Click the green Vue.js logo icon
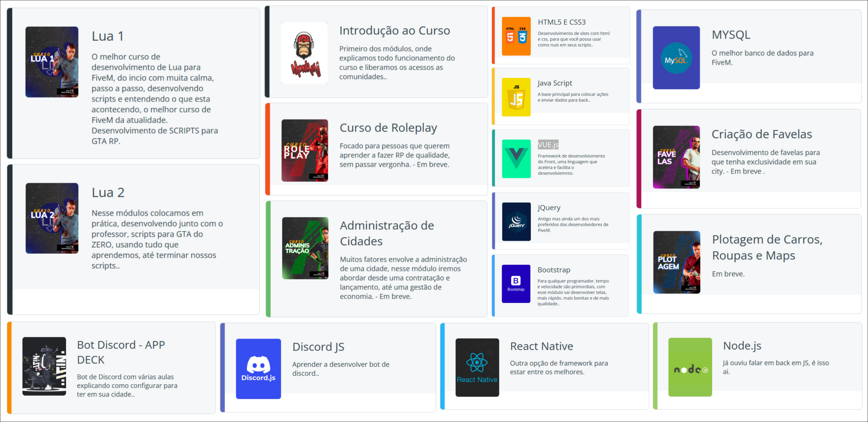 click(516, 159)
